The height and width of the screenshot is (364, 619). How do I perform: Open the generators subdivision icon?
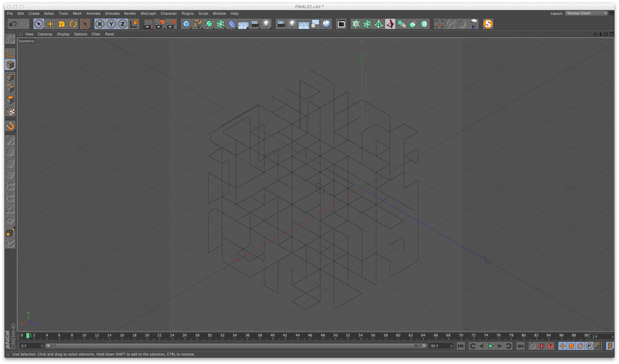point(209,24)
